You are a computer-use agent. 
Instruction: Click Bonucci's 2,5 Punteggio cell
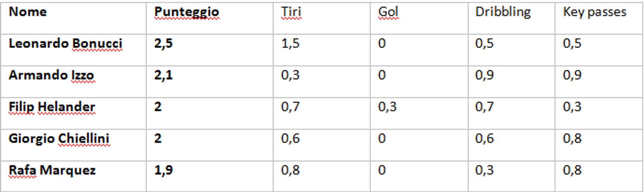210,50
